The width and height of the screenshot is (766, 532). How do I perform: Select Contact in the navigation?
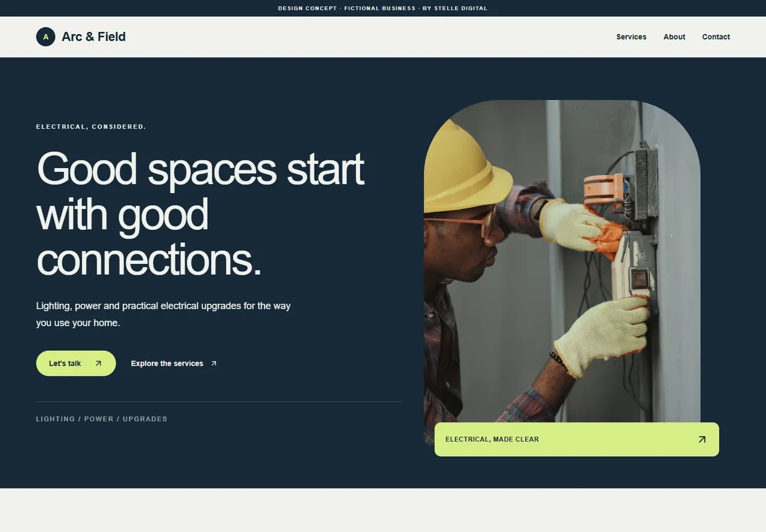point(716,37)
